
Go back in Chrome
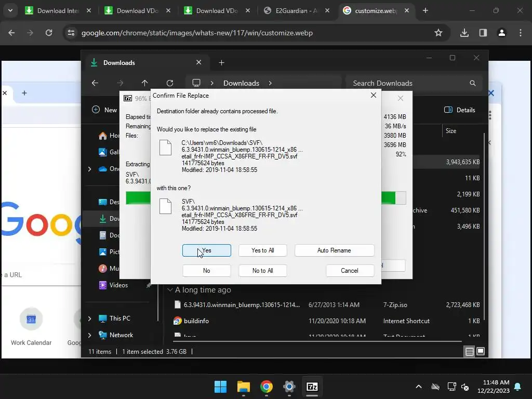click(11, 33)
